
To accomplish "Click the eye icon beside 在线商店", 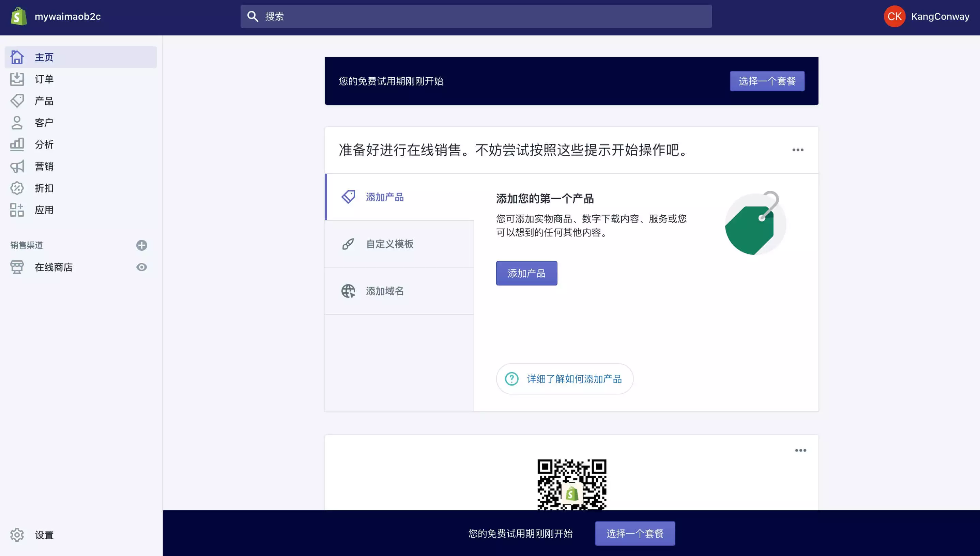I will [x=142, y=267].
